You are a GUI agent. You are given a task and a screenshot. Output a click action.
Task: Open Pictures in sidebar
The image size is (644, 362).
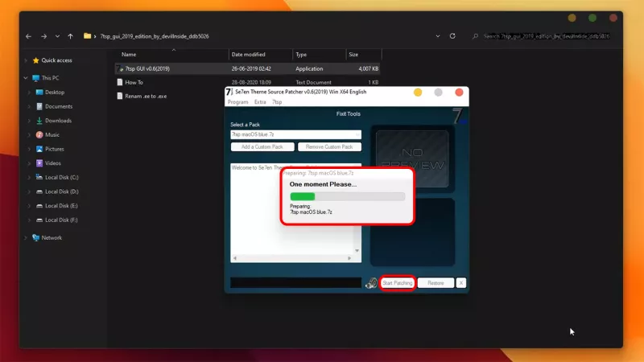point(55,149)
